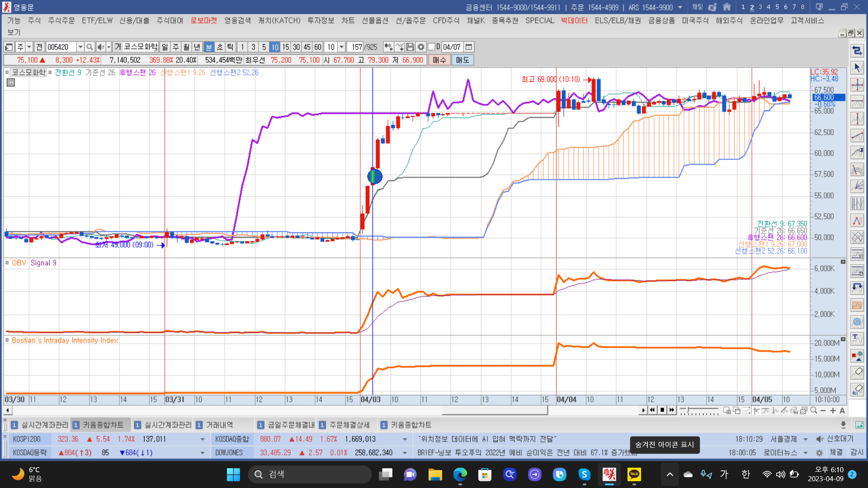Switch to 일 (daily) chart period
Viewport: 868px width, 488px height.
pyautogui.click(x=165, y=47)
